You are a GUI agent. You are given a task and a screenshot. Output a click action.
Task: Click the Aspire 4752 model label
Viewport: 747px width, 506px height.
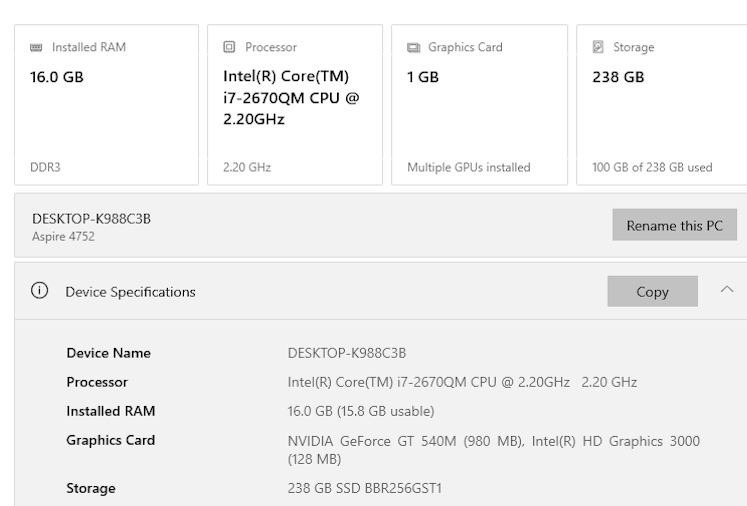tap(63, 236)
